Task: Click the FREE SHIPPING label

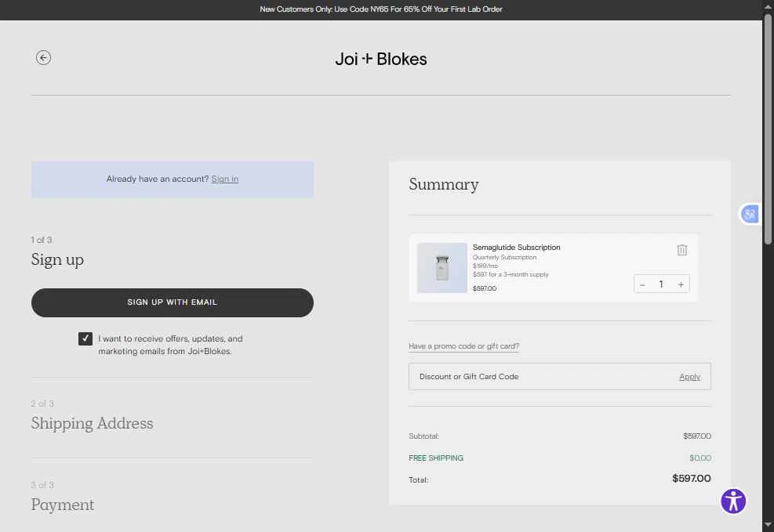Action: click(436, 458)
